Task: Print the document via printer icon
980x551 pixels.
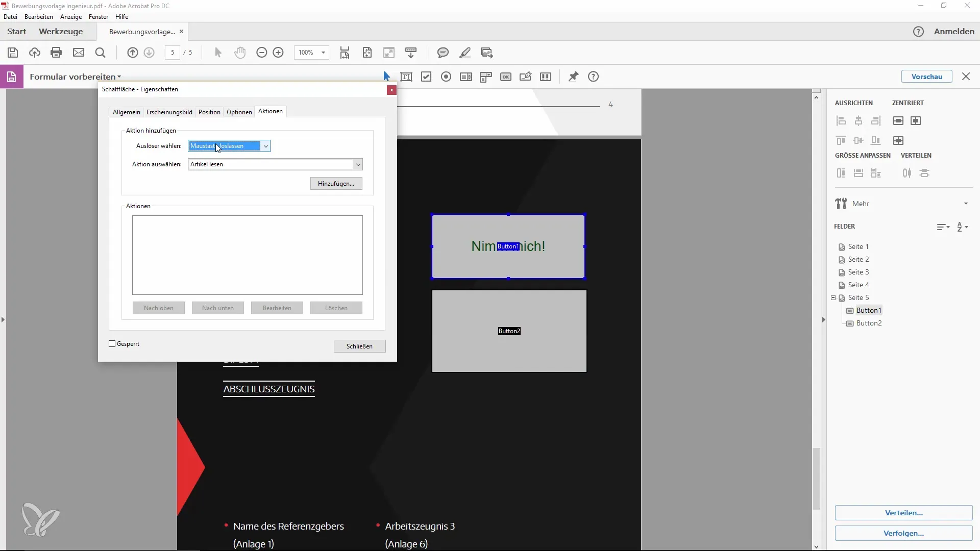Action: pos(56,53)
